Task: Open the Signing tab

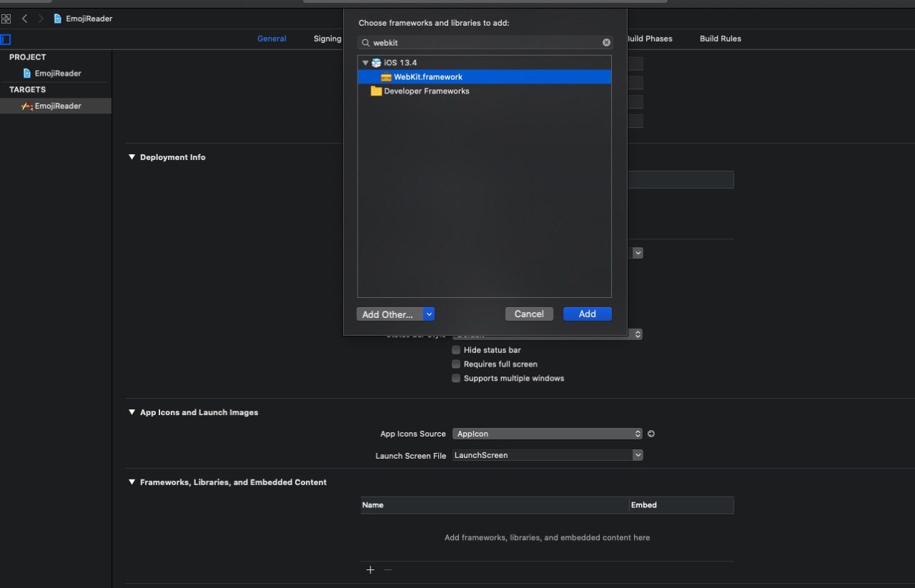Action: pyautogui.click(x=327, y=39)
